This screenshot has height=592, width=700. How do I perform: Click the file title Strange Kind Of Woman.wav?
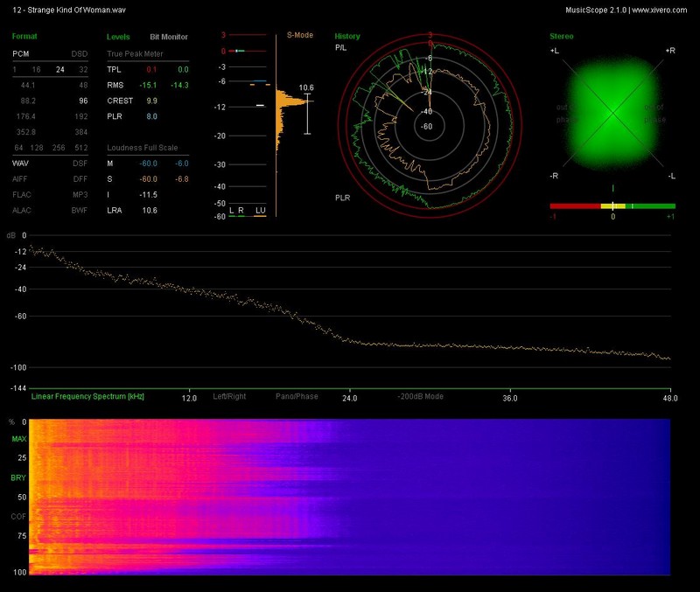pos(77,10)
